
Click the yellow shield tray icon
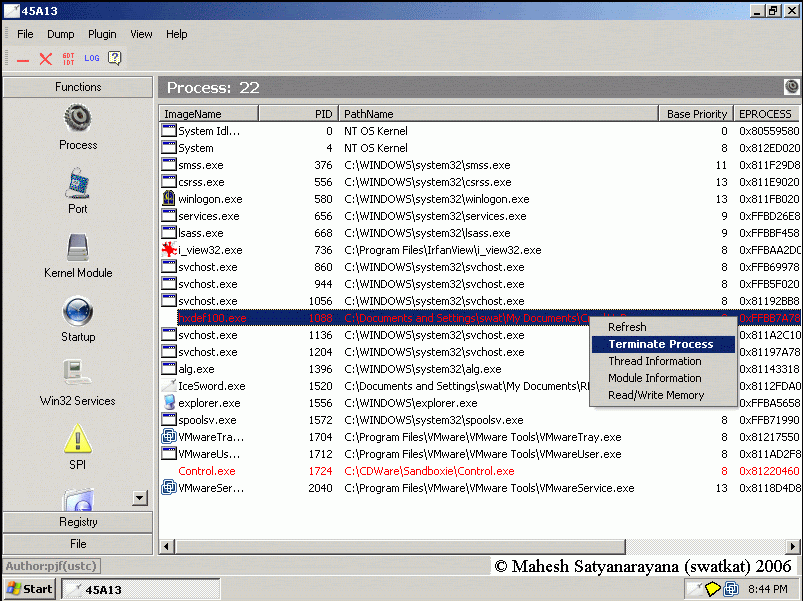pos(712,589)
